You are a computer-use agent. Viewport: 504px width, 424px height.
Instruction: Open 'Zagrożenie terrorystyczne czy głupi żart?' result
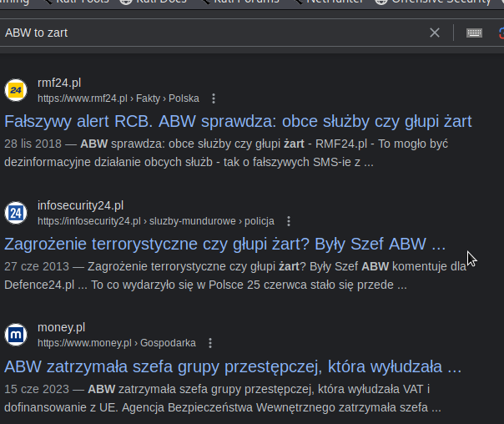[x=224, y=244]
